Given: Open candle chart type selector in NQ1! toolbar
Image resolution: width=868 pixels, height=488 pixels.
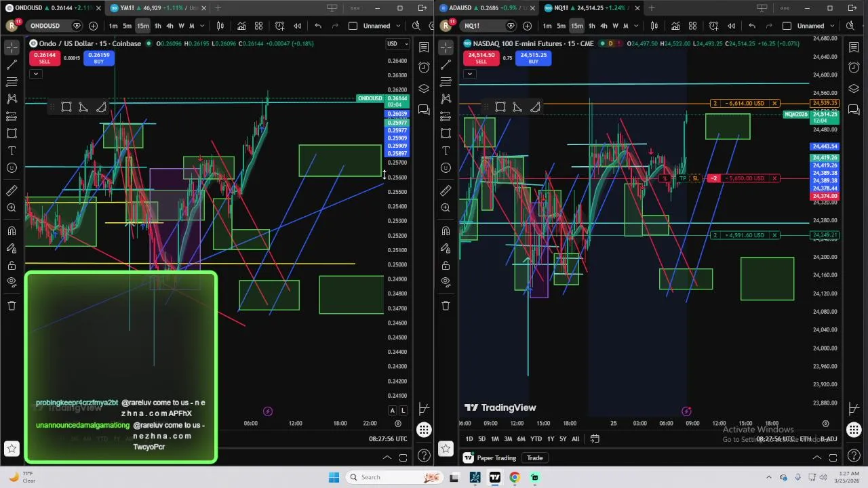Looking at the screenshot, I should click(654, 26).
